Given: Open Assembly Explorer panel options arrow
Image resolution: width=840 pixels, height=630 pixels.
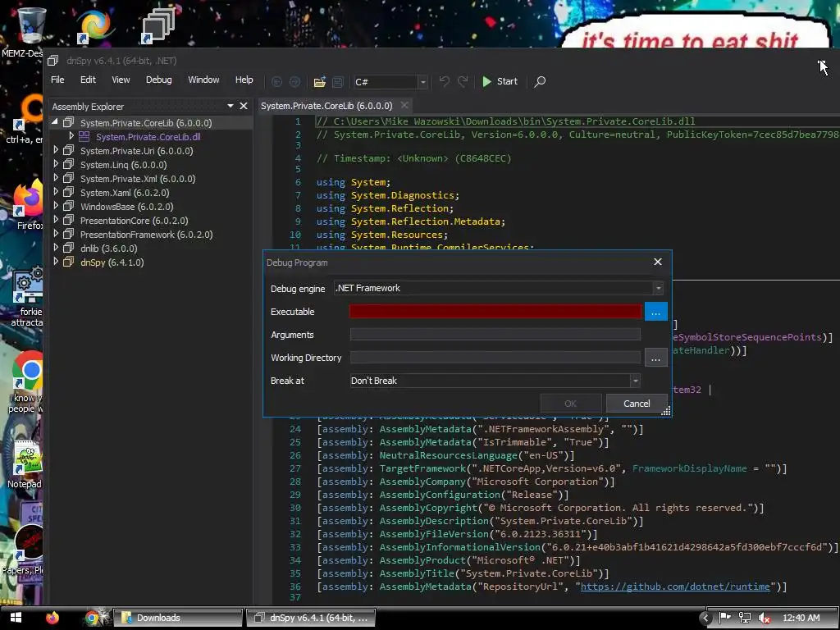Looking at the screenshot, I should pos(231,106).
